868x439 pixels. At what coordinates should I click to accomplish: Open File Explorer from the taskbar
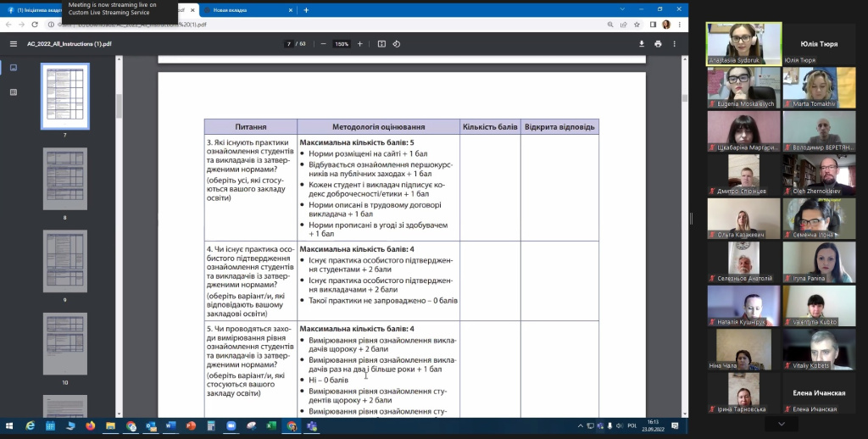[110, 425]
